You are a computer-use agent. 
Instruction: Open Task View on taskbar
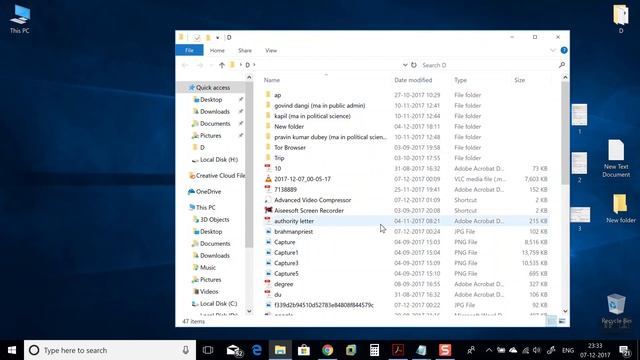tap(208, 350)
